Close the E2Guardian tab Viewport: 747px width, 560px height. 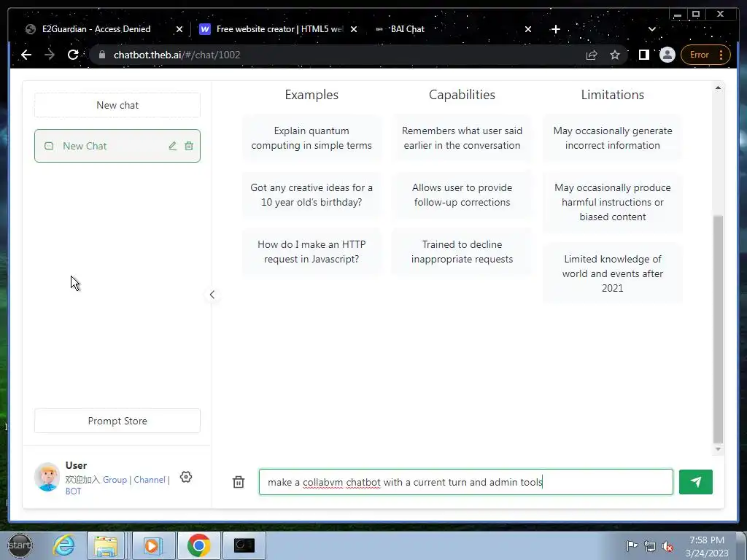click(x=179, y=29)
